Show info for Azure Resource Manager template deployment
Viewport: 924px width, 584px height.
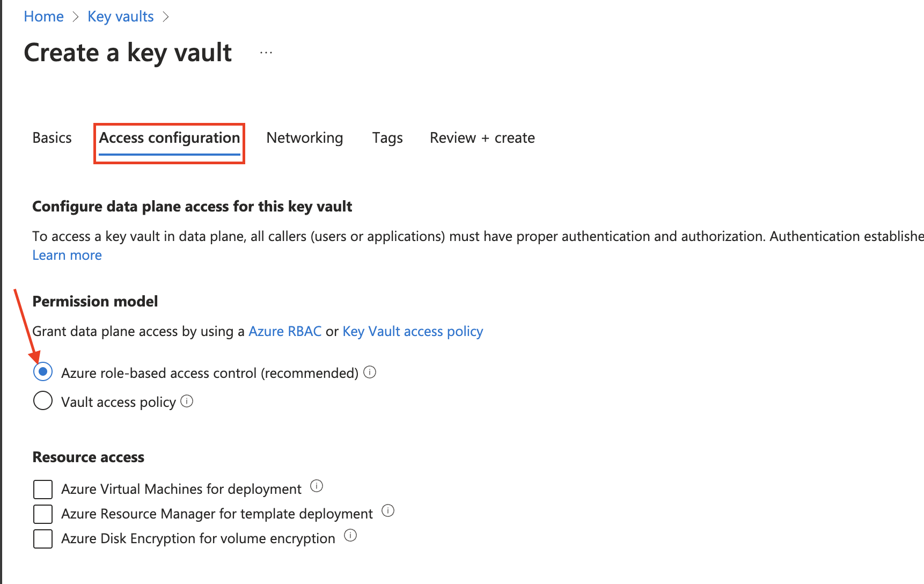388,510
